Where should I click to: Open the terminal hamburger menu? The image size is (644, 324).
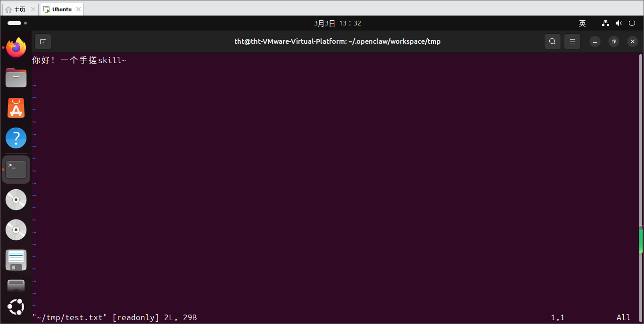(x=572, y=41)
